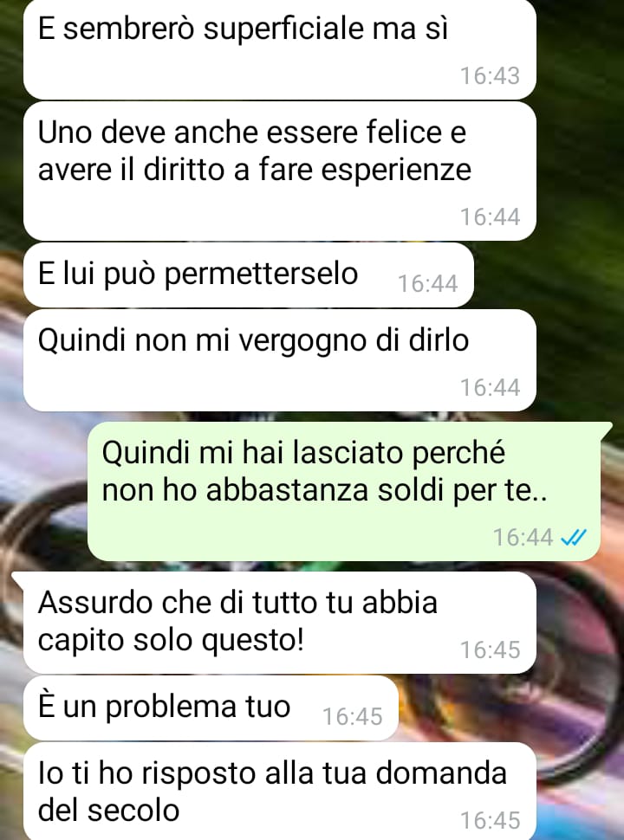Image resolution: width=624 pixels, height=840 pixels.
Task: Tap the 16:44 time next to 'E lui può permetterselo'
Action: (x=427, y=283)
